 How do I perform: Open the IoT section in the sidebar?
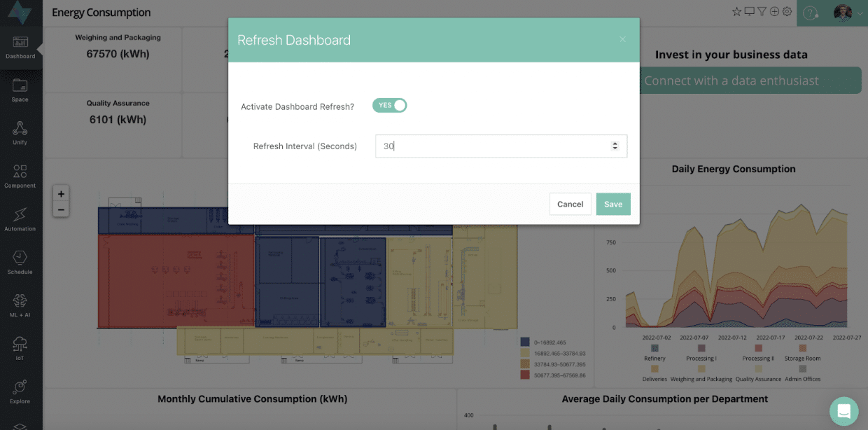pos(20,349)
